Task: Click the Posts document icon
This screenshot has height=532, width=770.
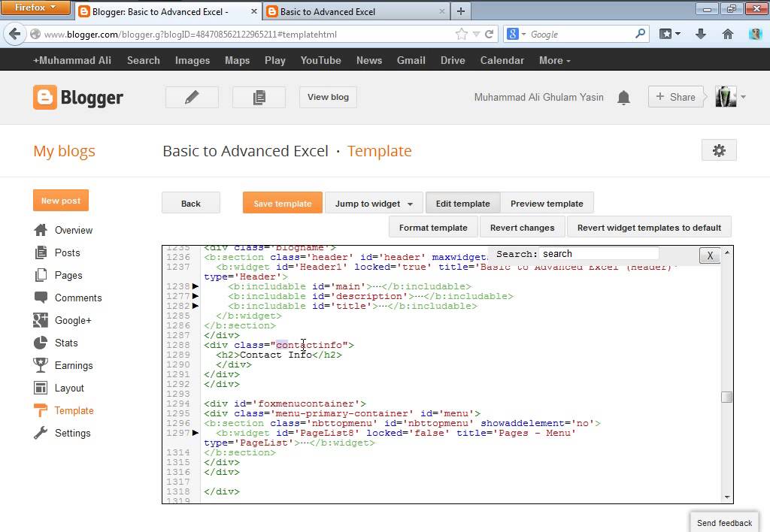Action: click(x=41, y=252)
